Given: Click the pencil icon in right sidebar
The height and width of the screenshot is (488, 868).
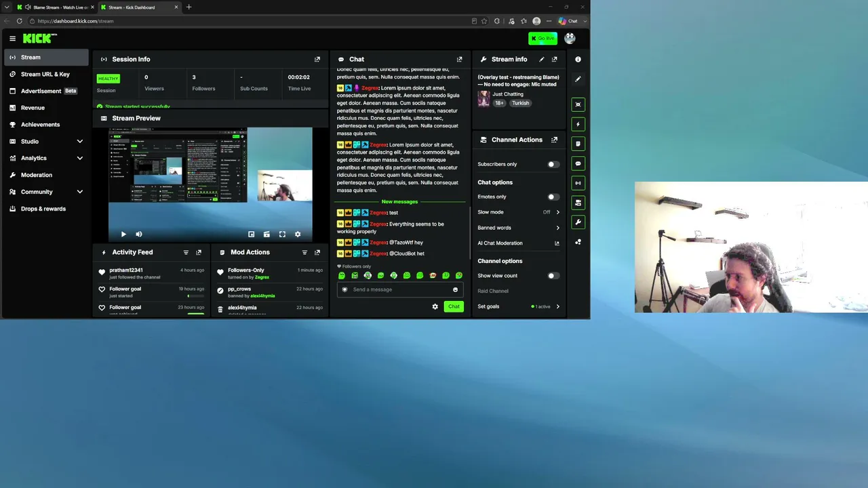Looking at the screenshot, I should point(578,79).
